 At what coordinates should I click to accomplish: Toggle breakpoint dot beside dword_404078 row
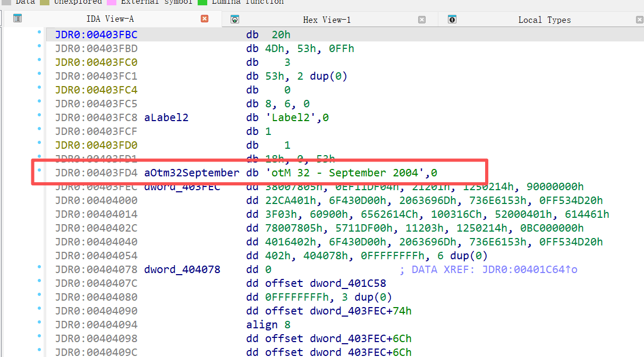click(x=39, y=267)
